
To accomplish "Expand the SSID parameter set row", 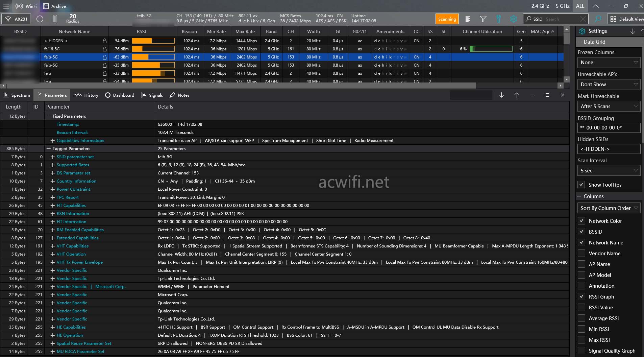I will pyautogui.click(x=52, y=157).
